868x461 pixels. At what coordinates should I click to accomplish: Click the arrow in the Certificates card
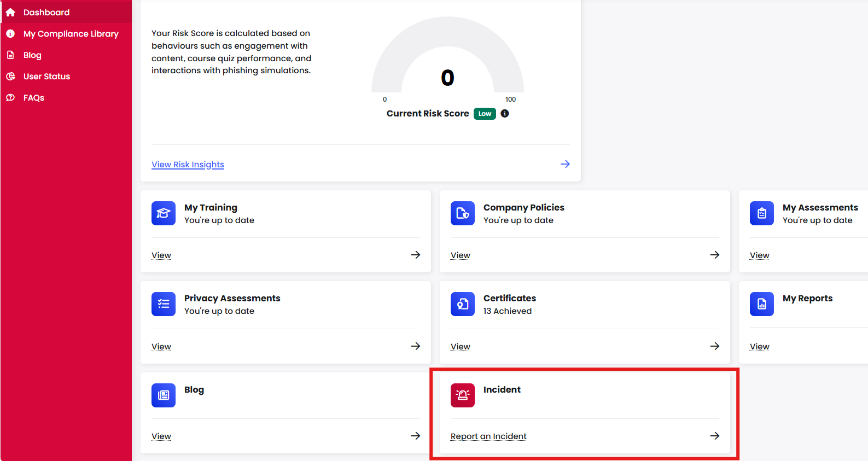[x=715, y=346]
